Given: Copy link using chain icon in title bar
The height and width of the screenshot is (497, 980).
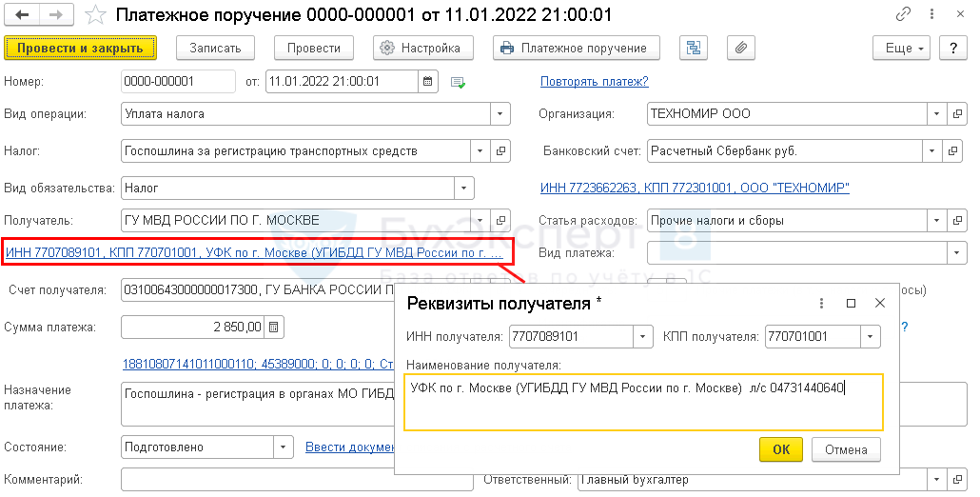Looking at the screenshot, I should [x=903, y=15].
